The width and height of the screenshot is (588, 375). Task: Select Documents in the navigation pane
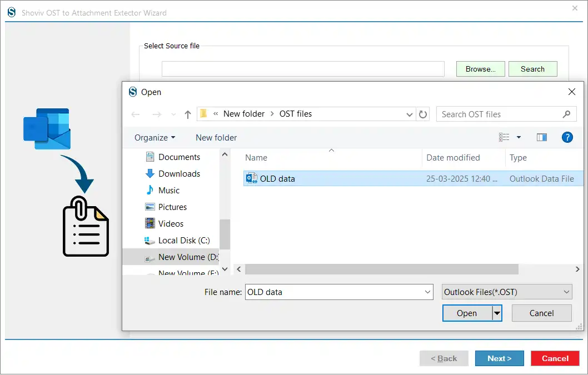coord(180,157)
